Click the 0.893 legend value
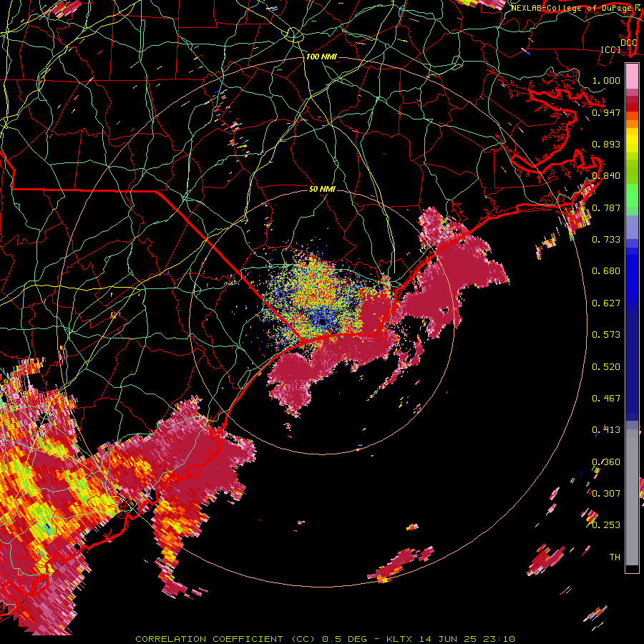The image size is (644, 644). (x=606, y=144)
